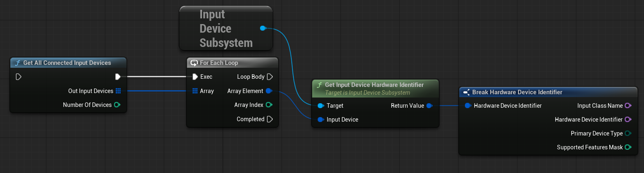Click the For Each Loop Exec input pin
The image size is (644, 173).
(195, 77)
